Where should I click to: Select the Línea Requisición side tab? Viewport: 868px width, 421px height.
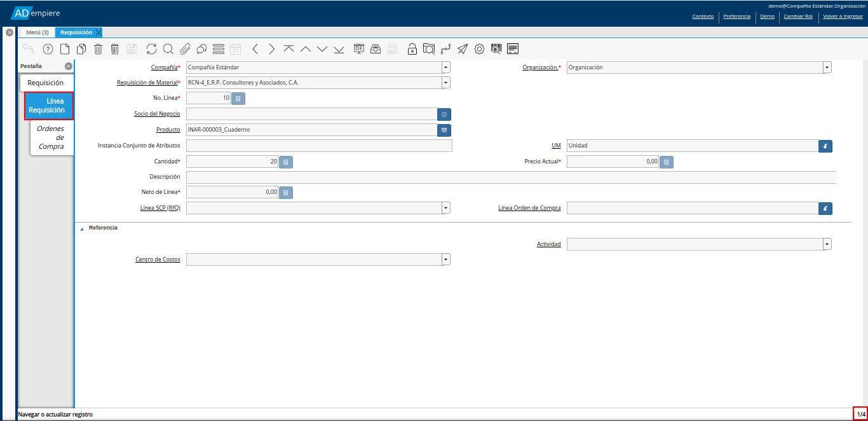(49, 106)
